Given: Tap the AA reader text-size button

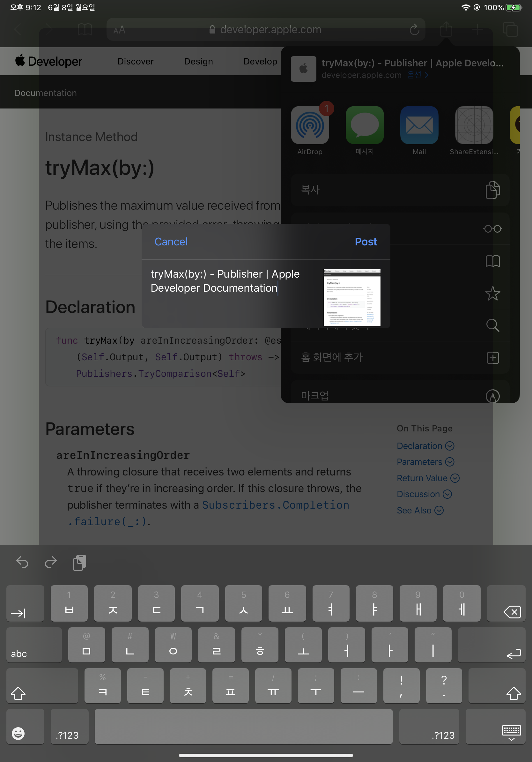Looking at the screenshot, I should (119, 30).
